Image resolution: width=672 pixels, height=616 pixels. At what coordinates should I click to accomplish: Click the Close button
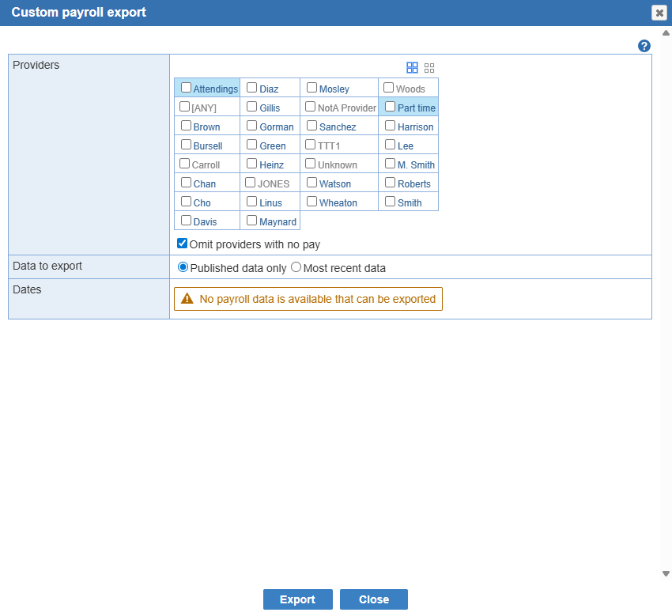374,599
